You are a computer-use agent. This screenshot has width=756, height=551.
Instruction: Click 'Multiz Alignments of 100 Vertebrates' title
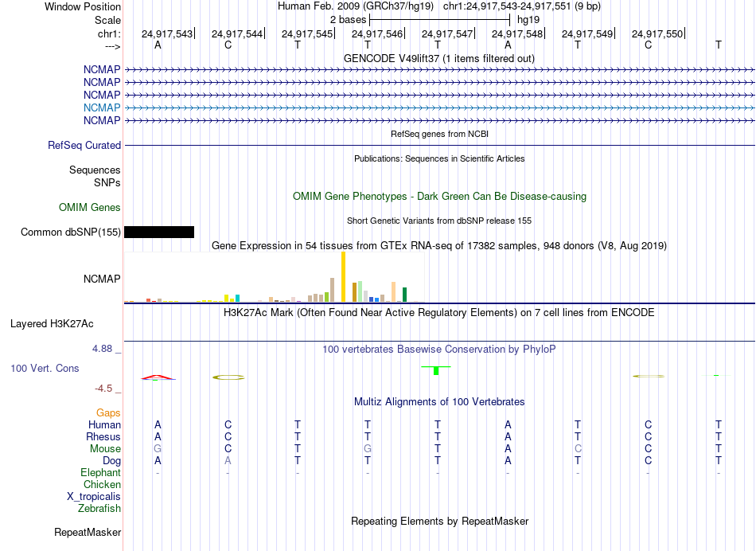tap(439, 401)
